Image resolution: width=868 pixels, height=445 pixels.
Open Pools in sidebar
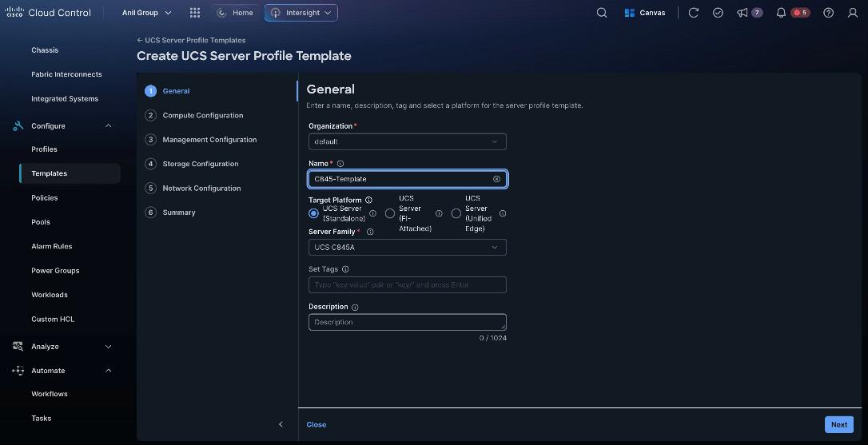[x=41, y=222]
